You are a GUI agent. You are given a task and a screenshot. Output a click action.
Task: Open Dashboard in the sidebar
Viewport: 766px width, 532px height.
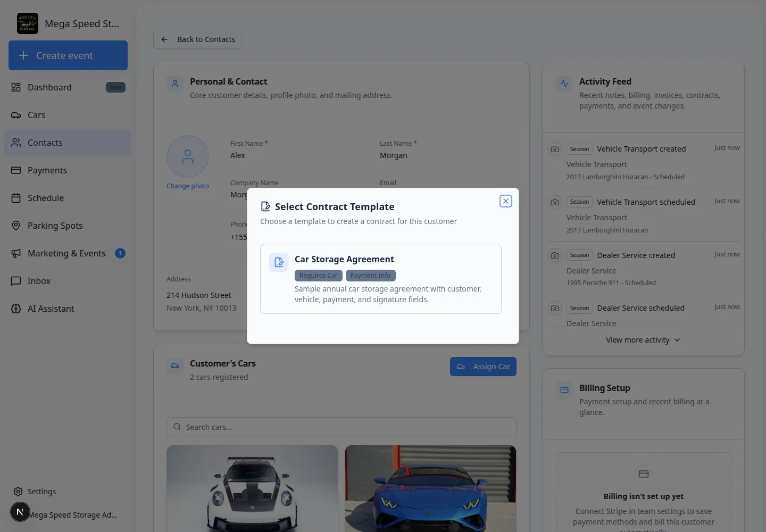pos(68,87)
